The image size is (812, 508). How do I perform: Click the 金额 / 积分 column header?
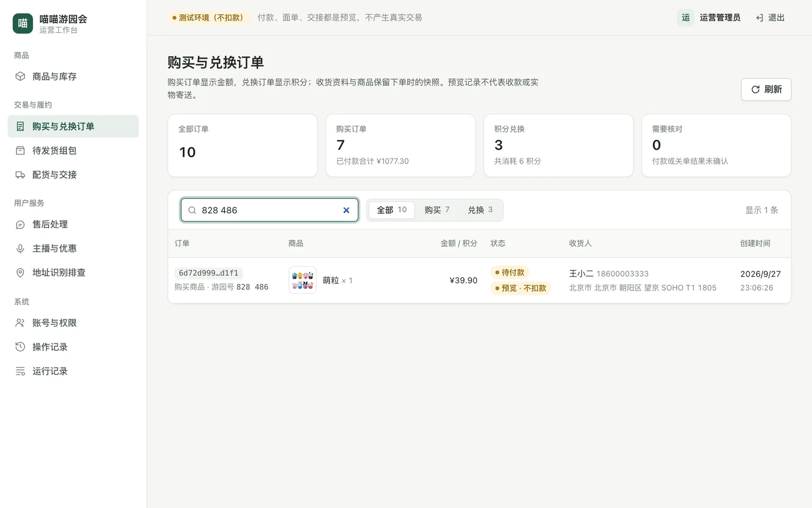point(459,243)
